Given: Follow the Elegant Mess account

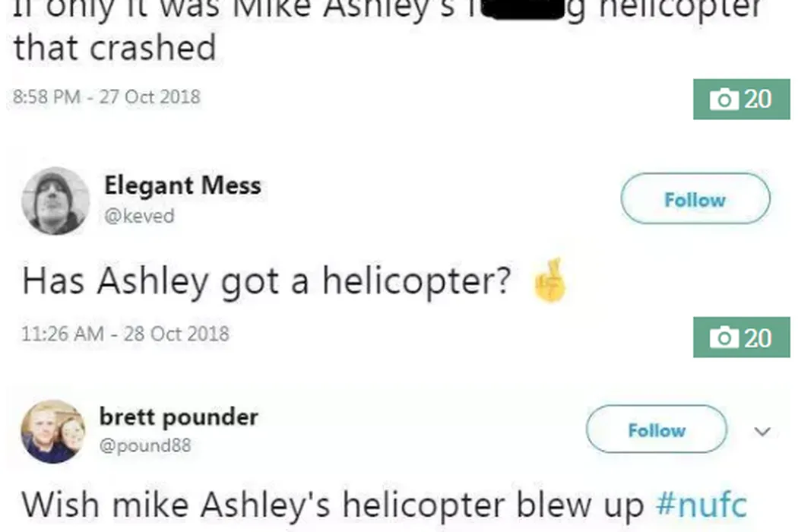Looking at the screenshot, I should coord(695,198).
